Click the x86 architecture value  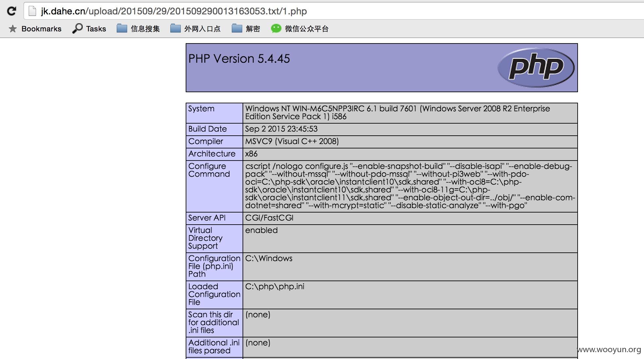[251, 154]
